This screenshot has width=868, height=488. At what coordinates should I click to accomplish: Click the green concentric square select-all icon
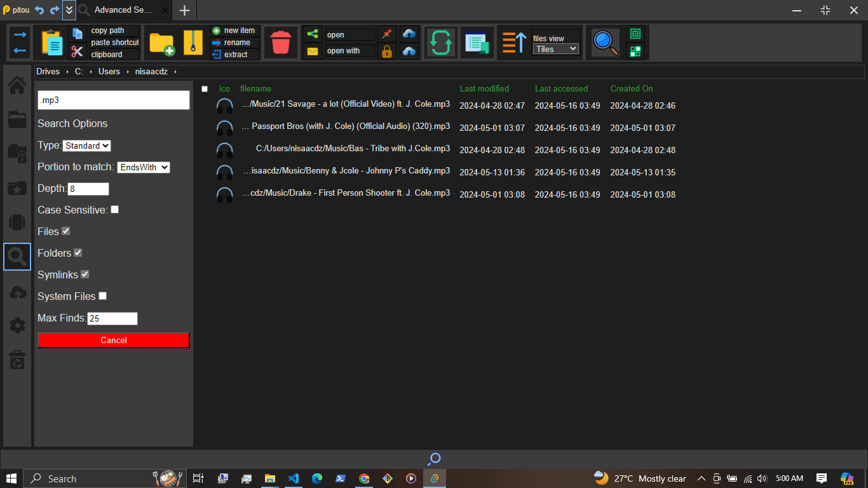click(635, 34)
